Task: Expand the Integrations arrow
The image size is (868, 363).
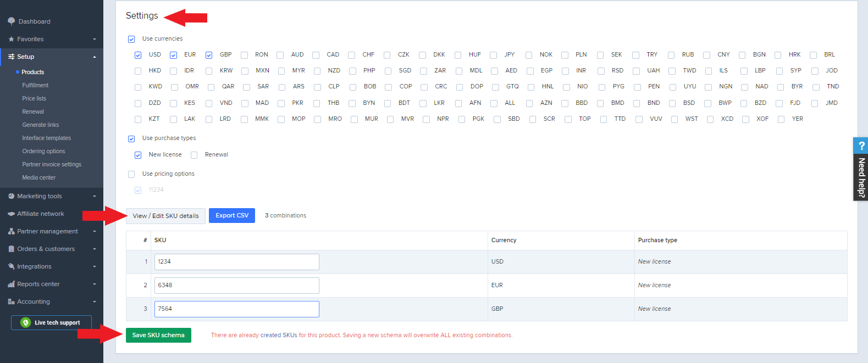Action: pyautogui.click(x=95, y=266)
